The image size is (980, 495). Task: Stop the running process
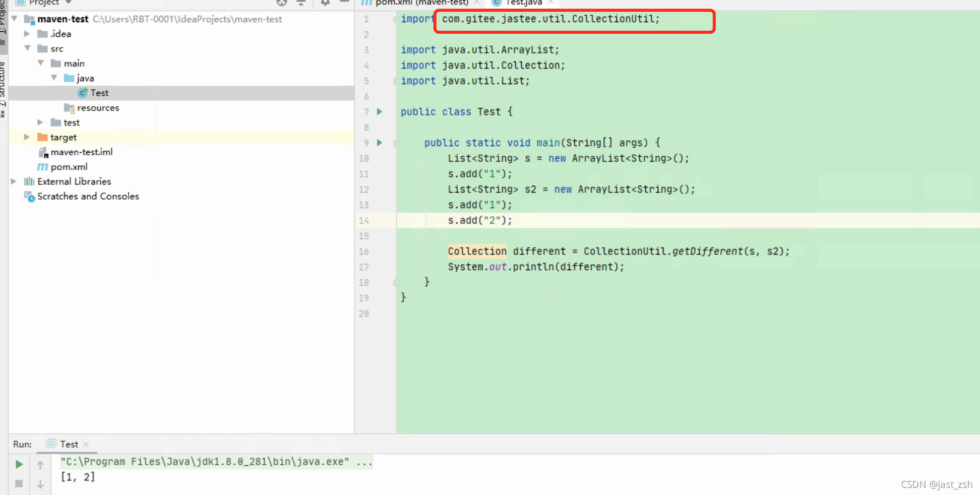(x=19, y=484)
